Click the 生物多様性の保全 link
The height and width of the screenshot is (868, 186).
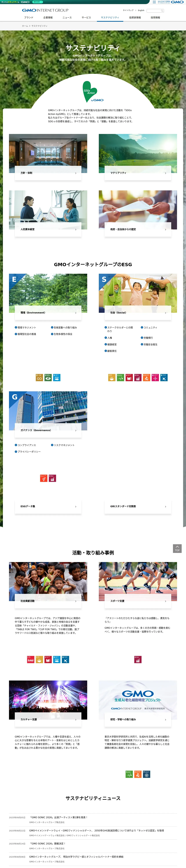point(62,334)
